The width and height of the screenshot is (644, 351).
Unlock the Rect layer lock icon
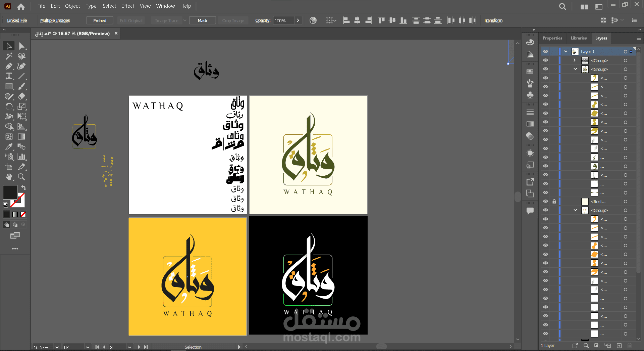[554, 202]
